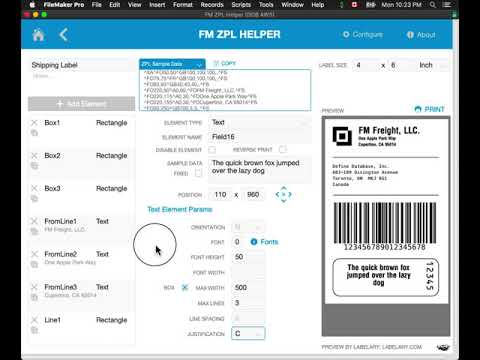Edit the Max Width field showing 500
The height and width of the screenshot is (360, 480).
[x=248, y=288]
